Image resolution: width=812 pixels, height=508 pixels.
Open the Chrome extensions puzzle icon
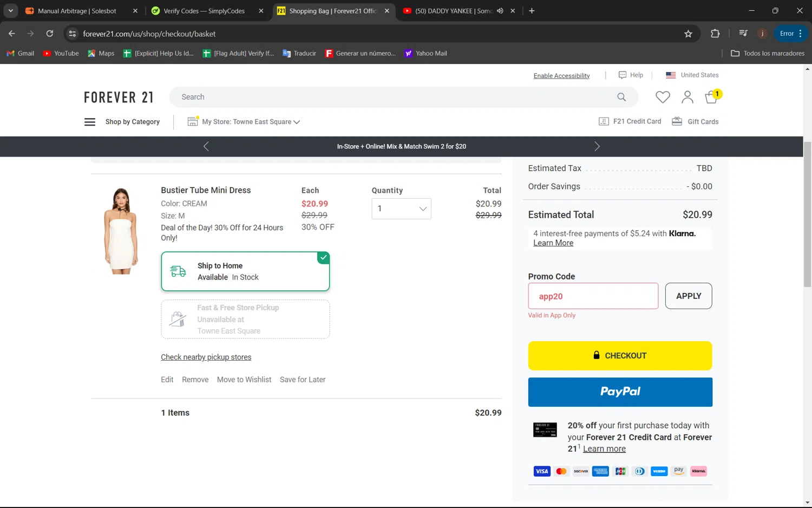click(x=715, y=34)
